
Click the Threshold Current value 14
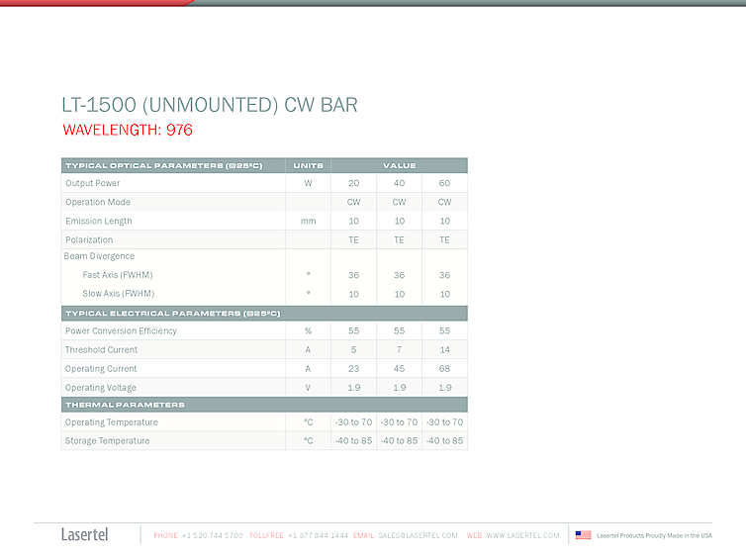pyautogui.click(x=444, y=349)
